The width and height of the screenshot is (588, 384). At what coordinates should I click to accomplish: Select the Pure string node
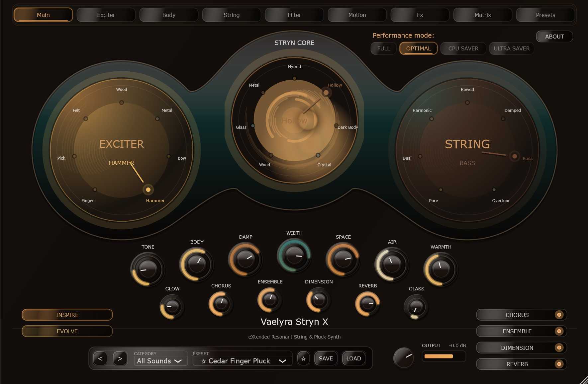click(x=441, y=190)
